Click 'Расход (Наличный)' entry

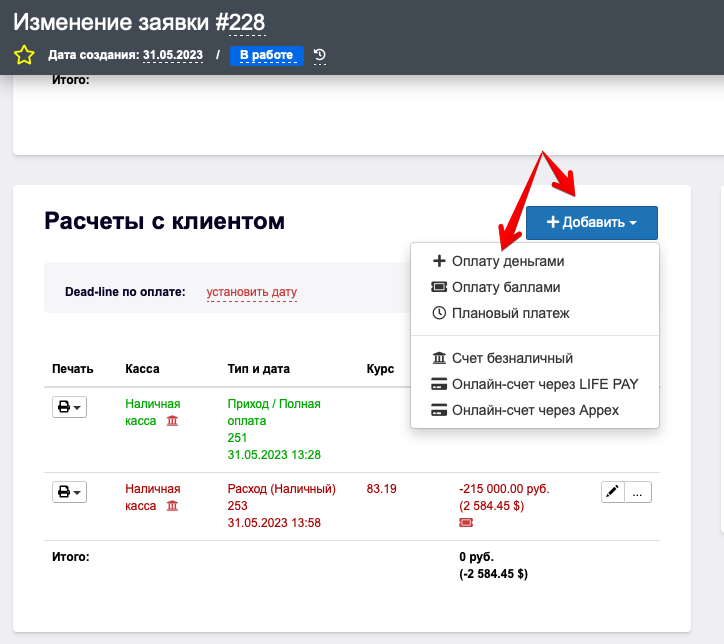(x=282, y=489)
